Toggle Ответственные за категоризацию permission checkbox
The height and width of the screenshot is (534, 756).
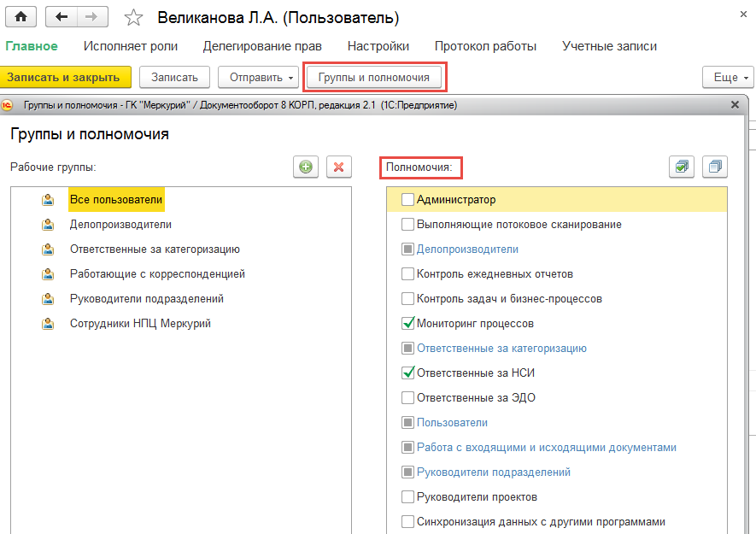point(407,348)
